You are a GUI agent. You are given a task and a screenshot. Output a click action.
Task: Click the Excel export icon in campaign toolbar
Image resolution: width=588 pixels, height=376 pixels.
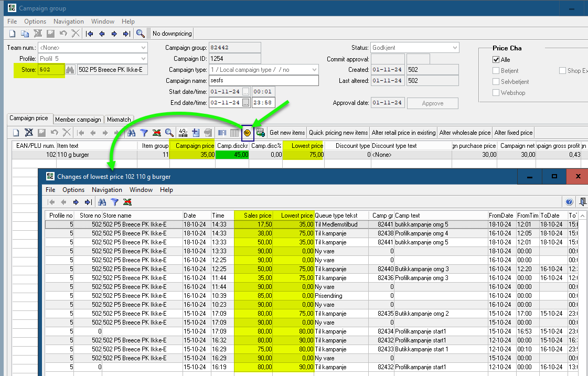tap(156, 133)
